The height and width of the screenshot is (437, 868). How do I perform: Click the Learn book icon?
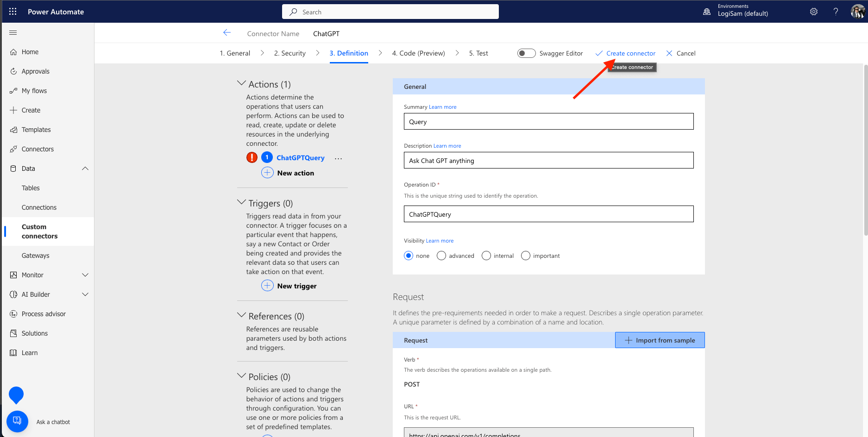(x=13, y=353)
